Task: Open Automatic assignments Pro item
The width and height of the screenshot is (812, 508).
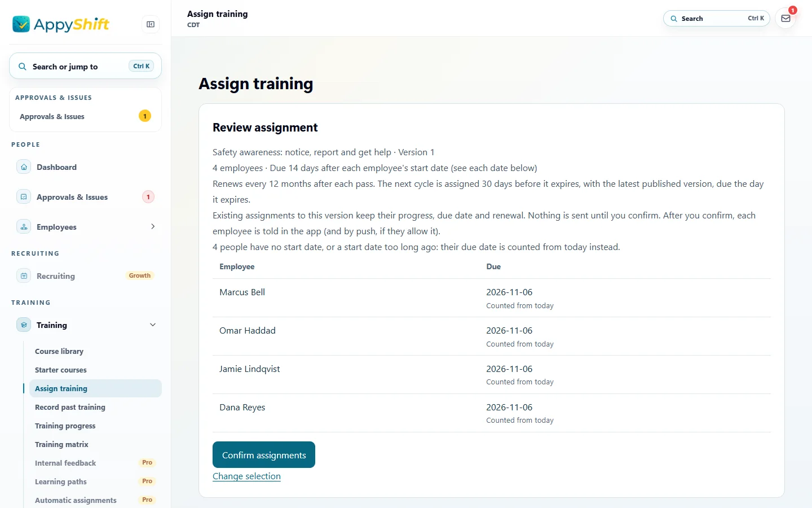Action: pyautogui.click(x=95, y=500)
